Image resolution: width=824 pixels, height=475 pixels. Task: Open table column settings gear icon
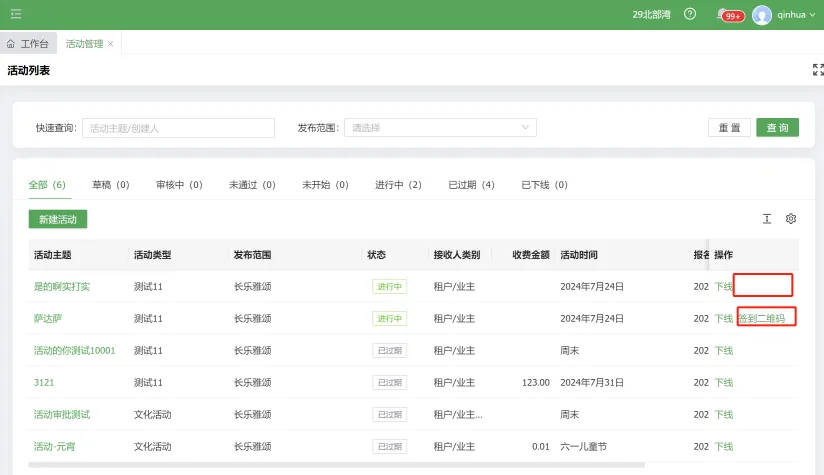coord(791,219)
